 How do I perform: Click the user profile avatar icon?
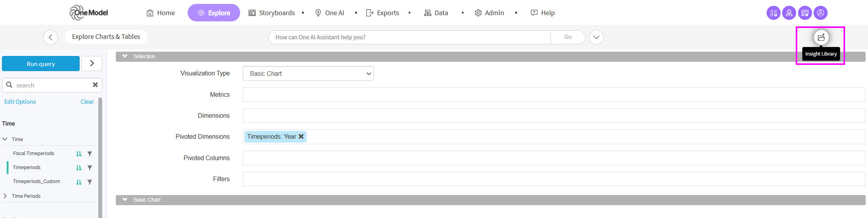(x=821, y=13)
